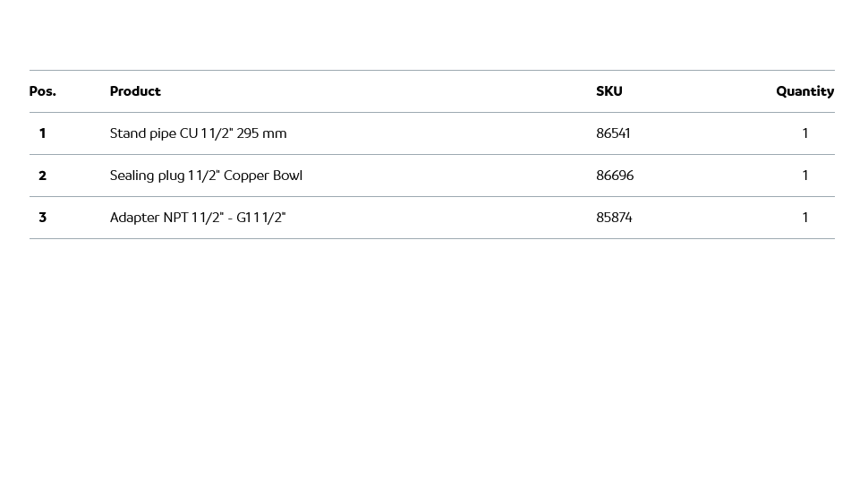
Task: Click the Product column header
Action: (x=135, y=91)
